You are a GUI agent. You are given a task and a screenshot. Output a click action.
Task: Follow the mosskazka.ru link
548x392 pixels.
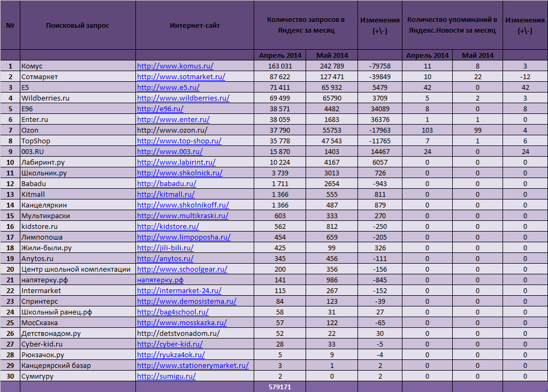tap(182, 323)
